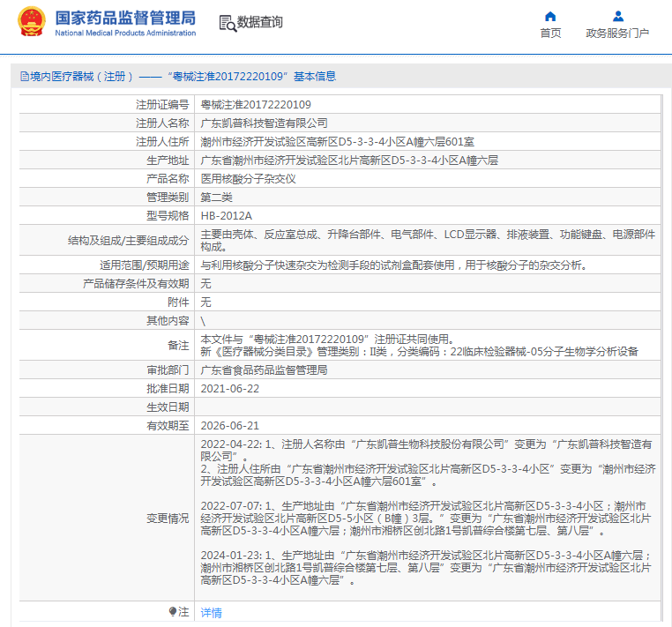Select remark line starting 本文件与
This screenshot has height=627, width=672.
pyautogui.click(x=327, y=339)
